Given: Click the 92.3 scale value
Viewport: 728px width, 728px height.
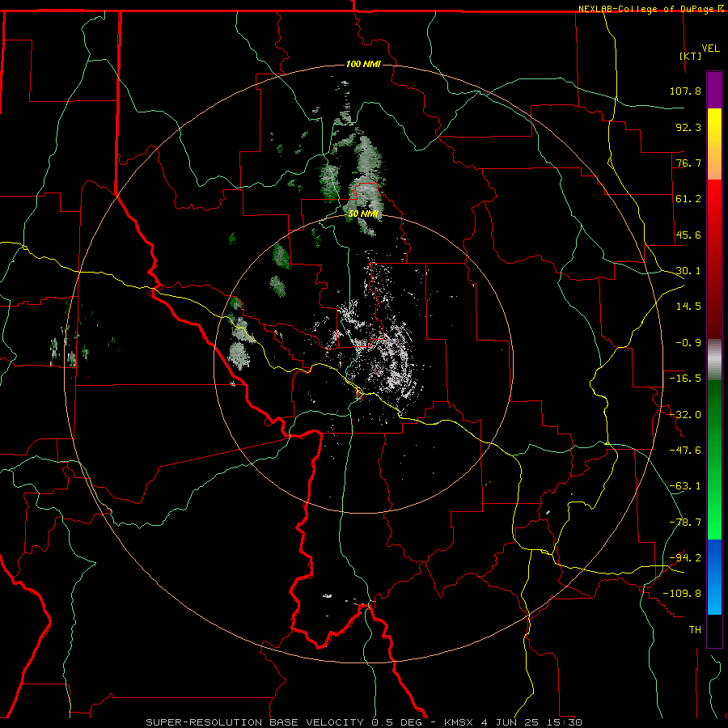Looking at the screenshot, I should (x=688, y=127).
